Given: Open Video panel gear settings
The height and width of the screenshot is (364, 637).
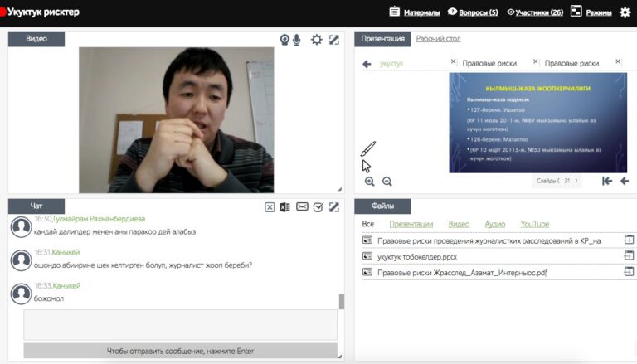Looking at the screenshot, I should click(316, 40).
